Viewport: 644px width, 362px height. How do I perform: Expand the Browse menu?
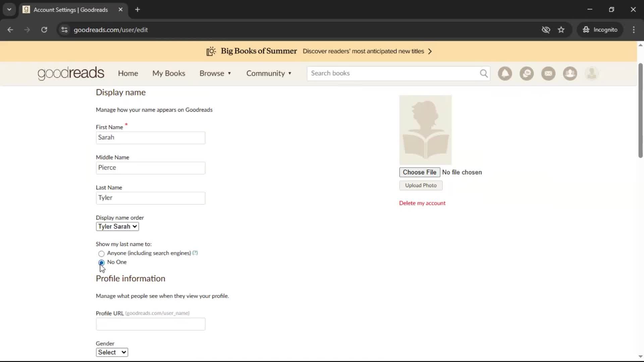(215, 73)
